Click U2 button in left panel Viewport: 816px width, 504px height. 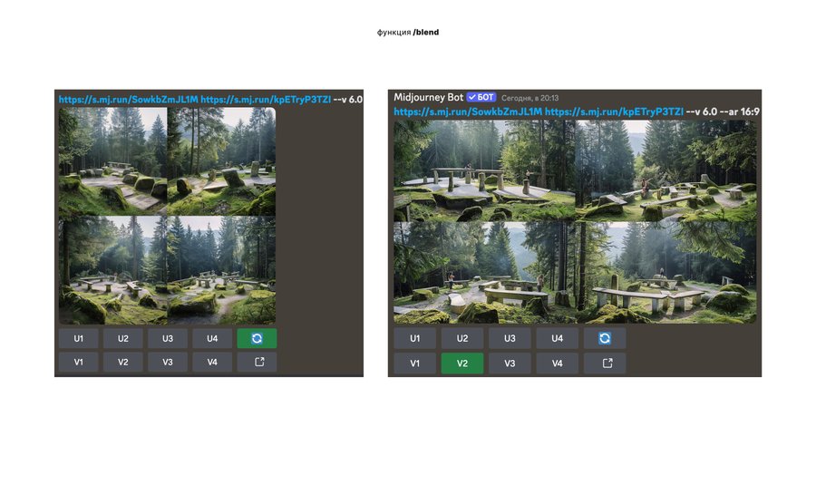pos(122,338)
